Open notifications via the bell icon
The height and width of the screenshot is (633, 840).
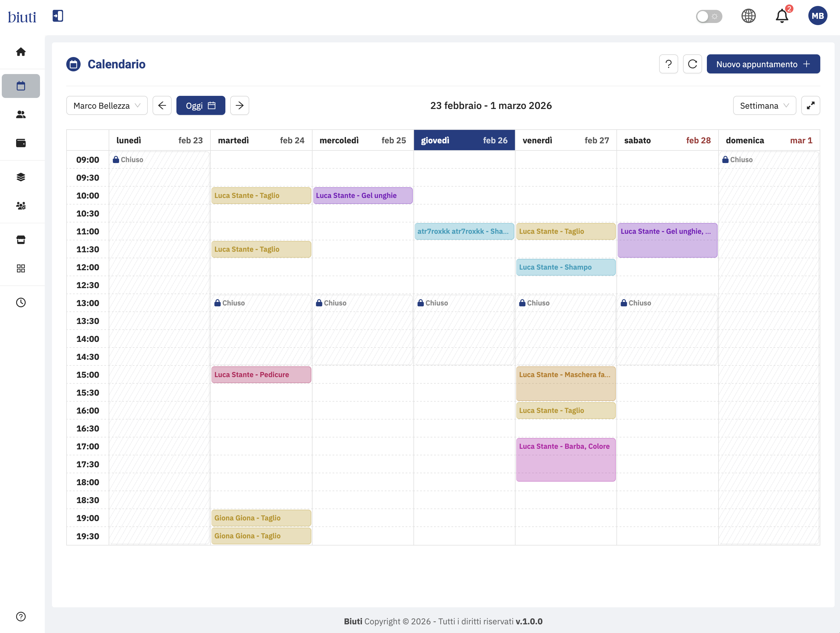pos(782,16)
